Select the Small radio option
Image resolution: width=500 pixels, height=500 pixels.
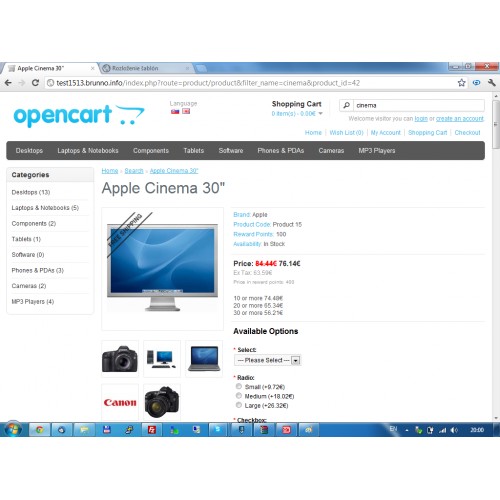239,386
